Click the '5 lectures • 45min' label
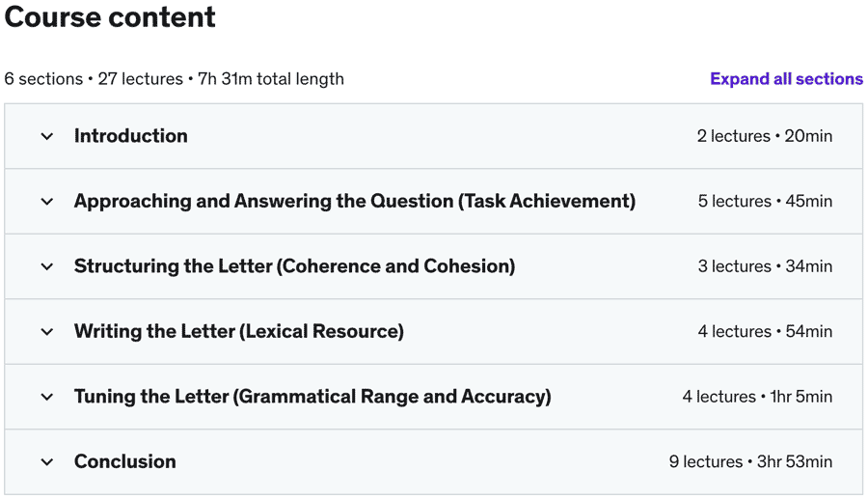Viewport: 868px width, 499px height. [765, 202]
